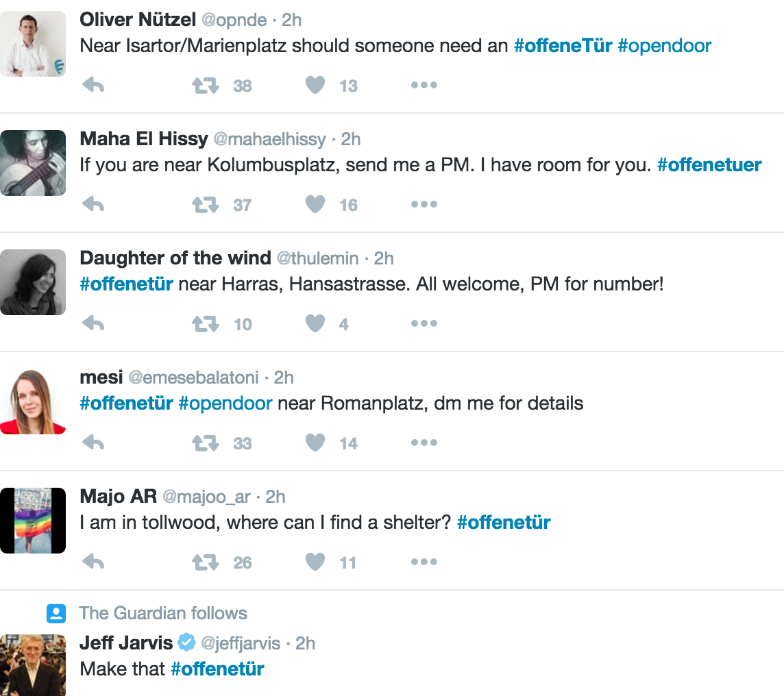Retweet Majo AR's shelter tweet
Image resolution: width=784 pixels, height=696 pixels.
(205, 562)
